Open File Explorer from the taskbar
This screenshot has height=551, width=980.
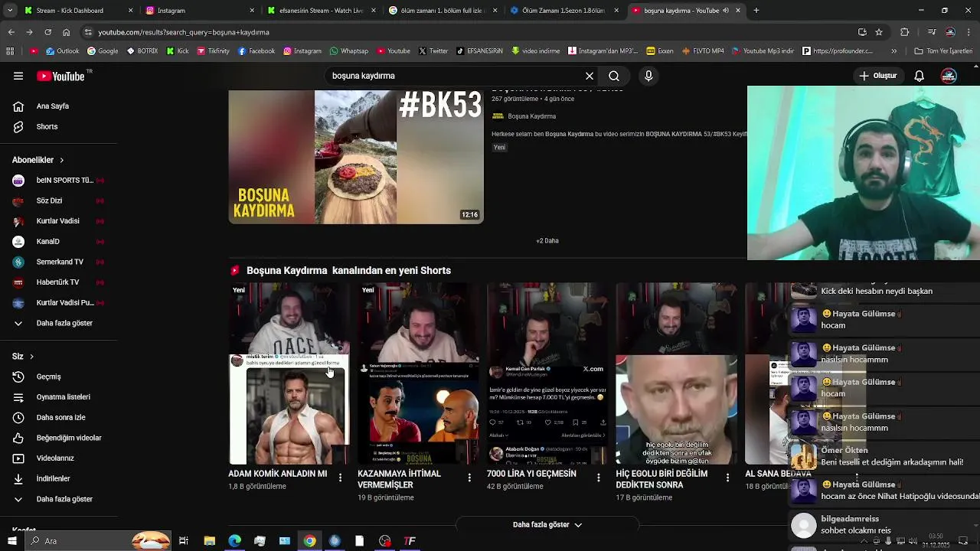click(x=209, y=541)
